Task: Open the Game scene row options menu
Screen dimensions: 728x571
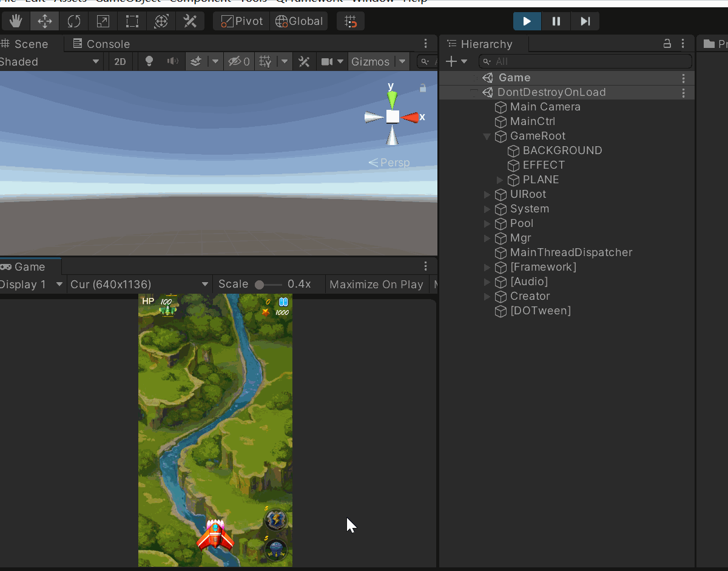Action: 684,78
